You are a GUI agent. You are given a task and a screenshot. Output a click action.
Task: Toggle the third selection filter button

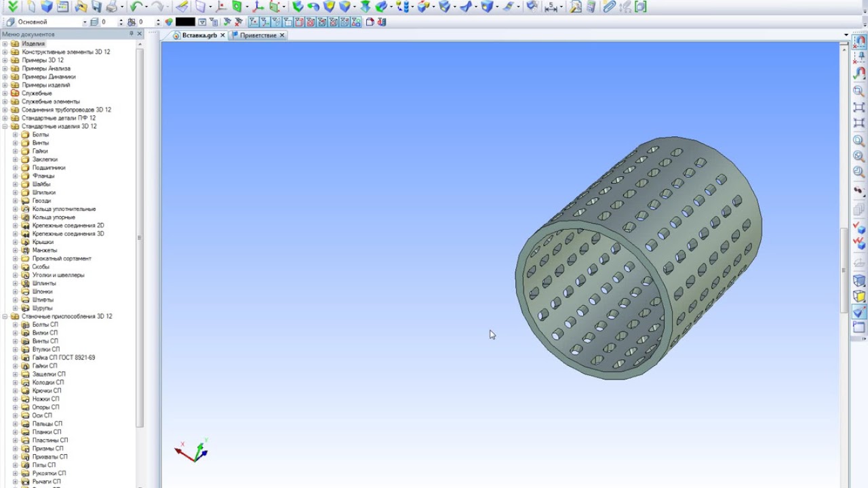point(276,22)
